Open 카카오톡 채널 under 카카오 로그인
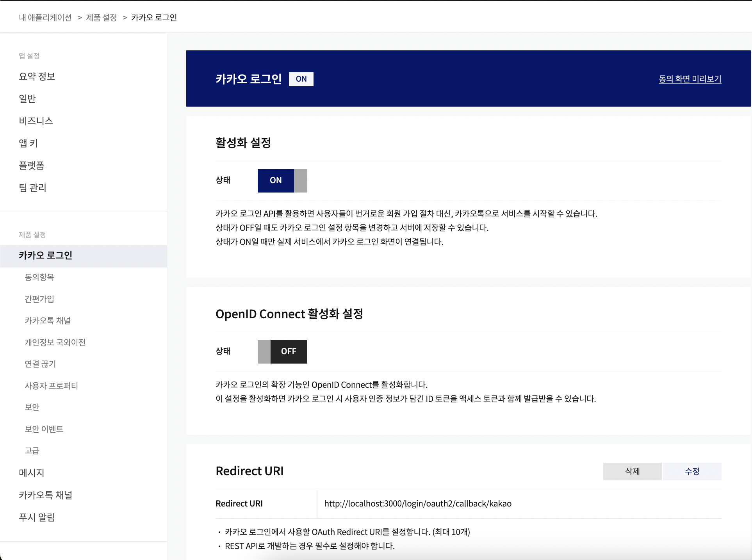Viewport: 752px width, 560px height. [48, 321]
